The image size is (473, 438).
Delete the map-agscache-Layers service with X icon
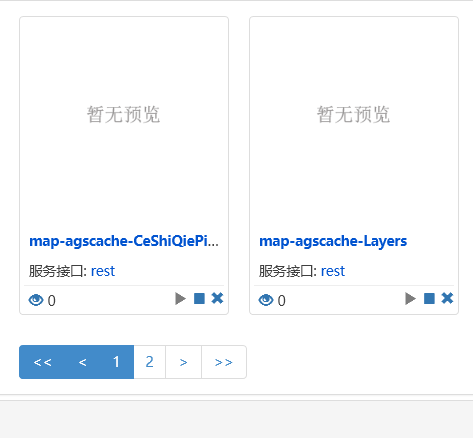[447, 298]
